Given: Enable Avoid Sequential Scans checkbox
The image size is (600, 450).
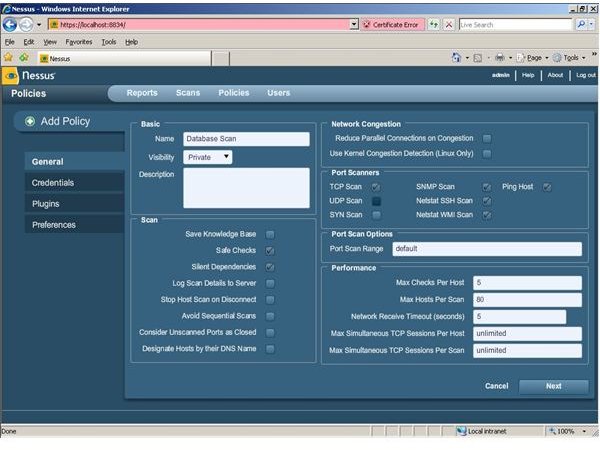Looking at the screenshot, I should tap(270, 316).
